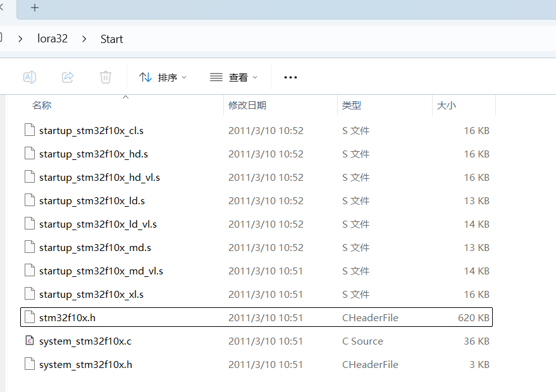
Task: Click the file icon of startup_stm32f10x_md.s
Action: [30, 247]
